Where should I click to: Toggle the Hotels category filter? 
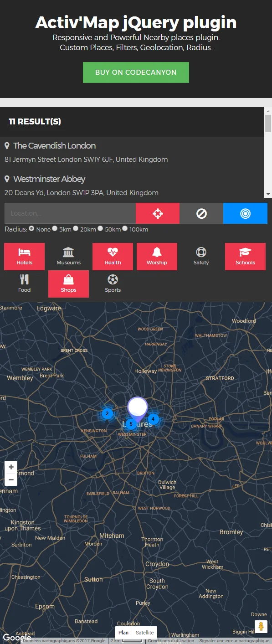24,257
